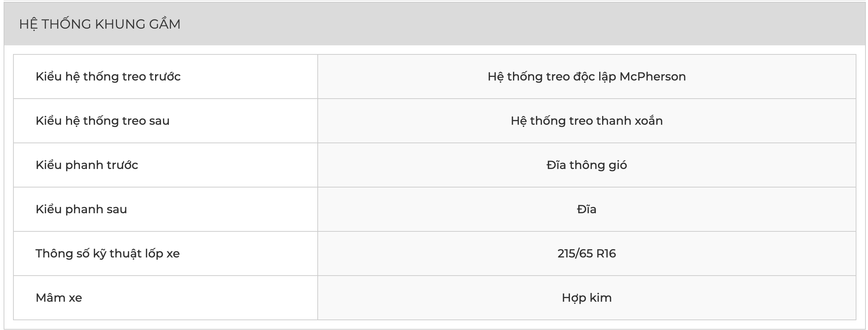The width and height of the screenshot is (868, 330).
Task: Select the 'Kiểu phanh sau' row label
Action: pyautogui.click(x=81, y=210)
